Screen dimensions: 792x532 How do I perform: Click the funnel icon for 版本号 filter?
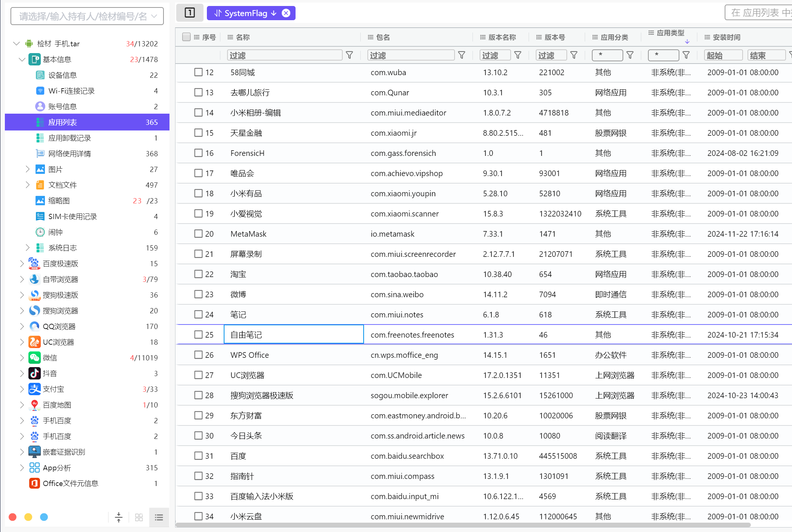pyautogui.click(x=574, y=55)
